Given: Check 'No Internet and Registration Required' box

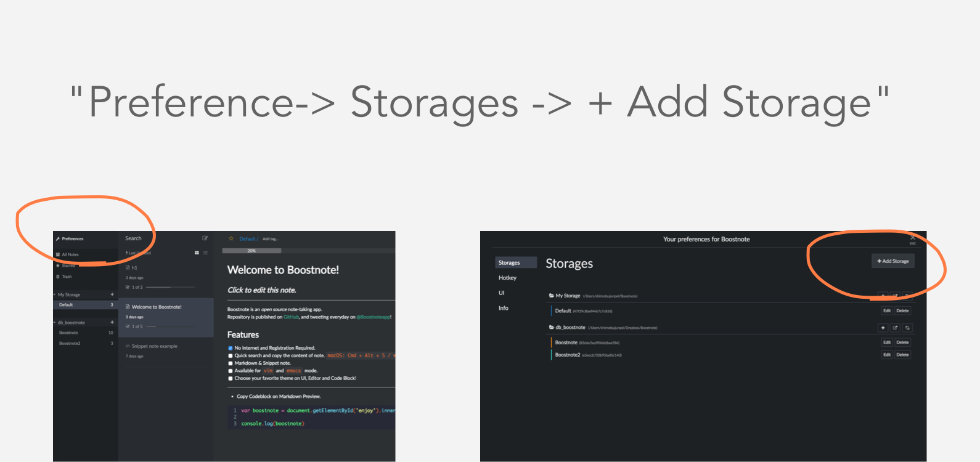Looking at the screenshot, I should pyautogui.click(x=231, y=348).
